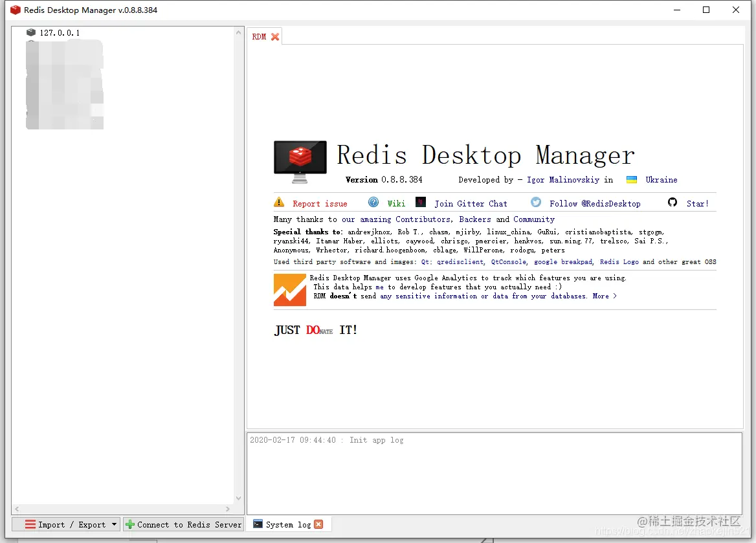Viewport: 756px width, 543px height.
Task: Click the connections panel scroll down arrow
Action: coord(238,498)
